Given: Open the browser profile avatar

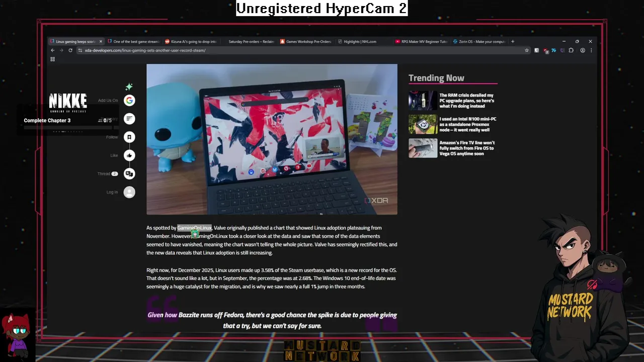Looking at the screenshot, I should click(583, 50).
